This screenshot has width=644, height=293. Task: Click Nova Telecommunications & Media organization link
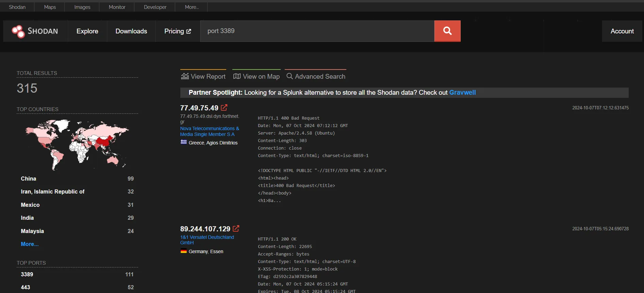tap(210, 131)
